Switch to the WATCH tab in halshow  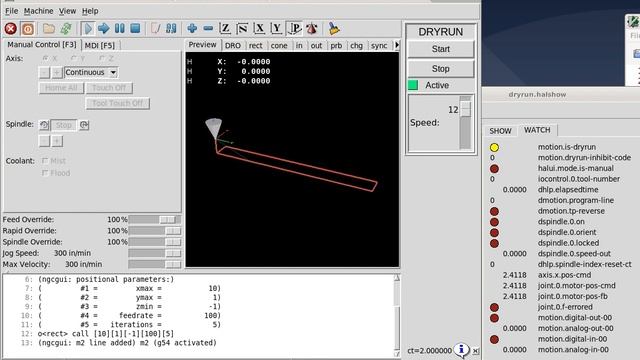pyautogui.click(x=537, y=130)
